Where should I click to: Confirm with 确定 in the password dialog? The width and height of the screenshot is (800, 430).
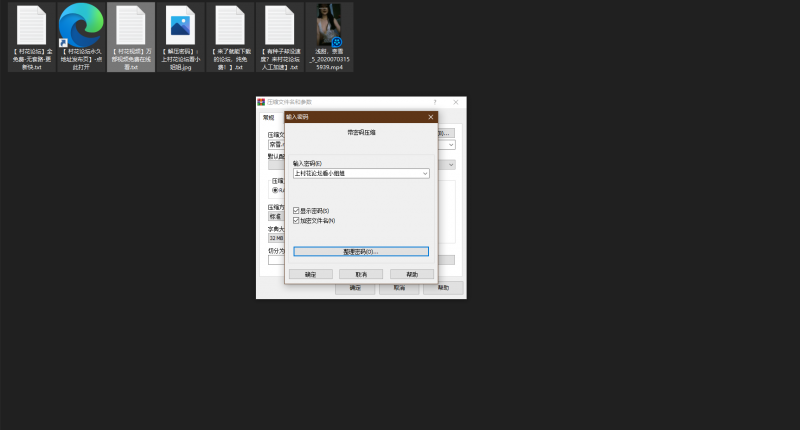point(310,274)
